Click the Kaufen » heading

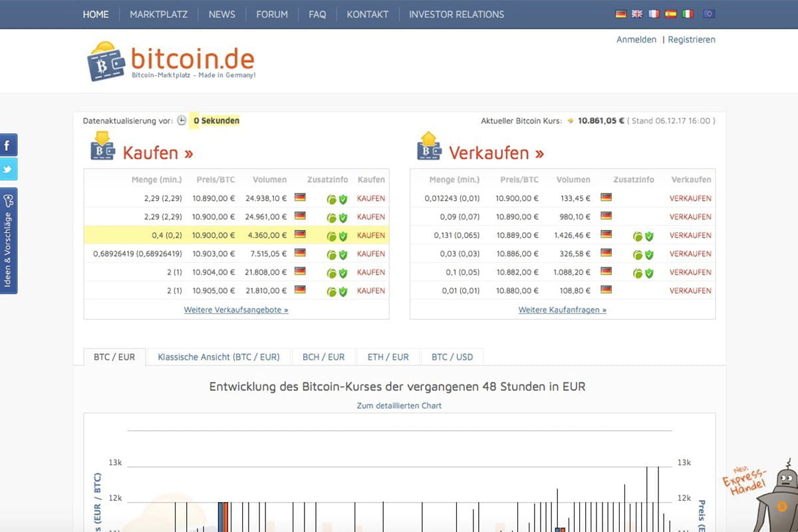158,153
